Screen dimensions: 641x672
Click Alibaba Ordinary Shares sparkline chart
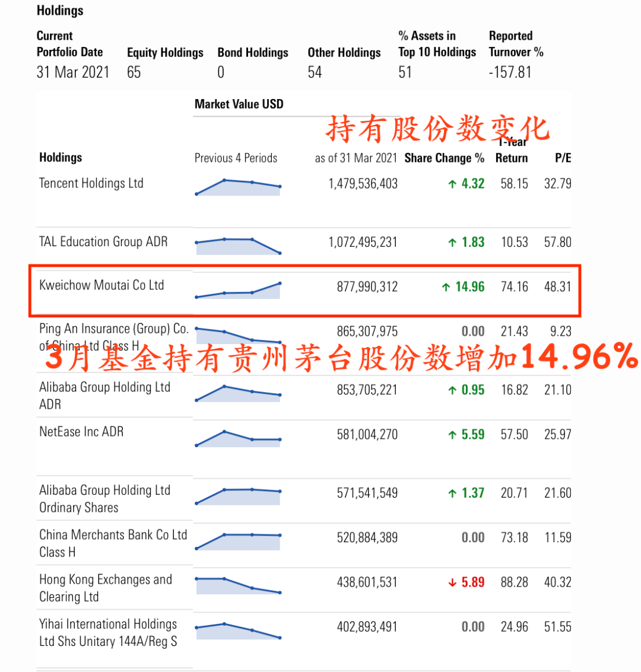(238, 496)
